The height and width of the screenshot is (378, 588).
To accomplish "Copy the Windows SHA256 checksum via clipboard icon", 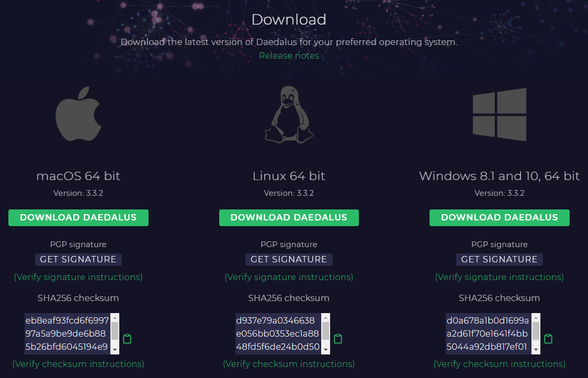I will click(x=548, y=339).
